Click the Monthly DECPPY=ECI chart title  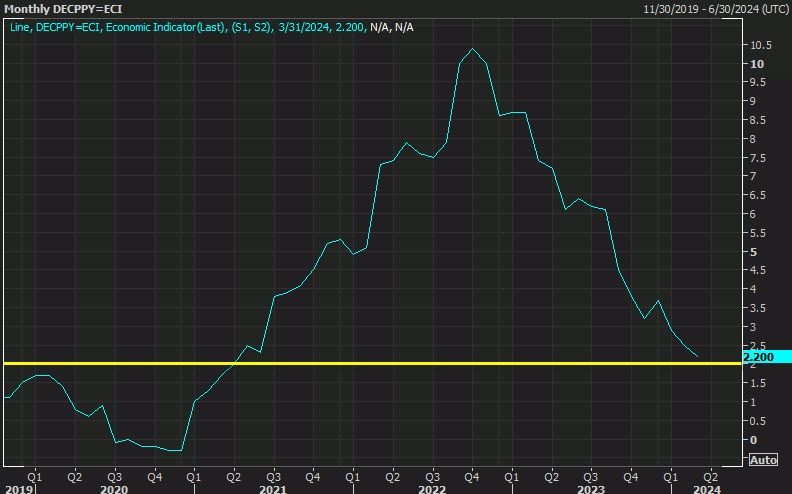pyautogui.click(x=60, y=9)
